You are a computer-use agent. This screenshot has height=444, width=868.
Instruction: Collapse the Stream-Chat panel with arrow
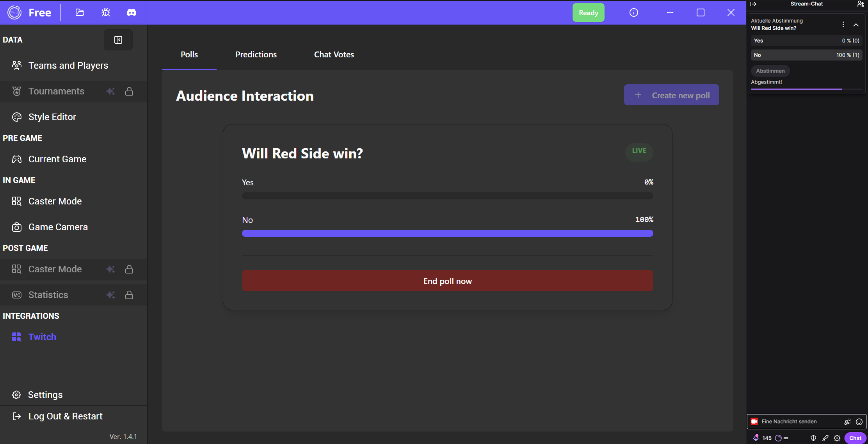[753, 4]
